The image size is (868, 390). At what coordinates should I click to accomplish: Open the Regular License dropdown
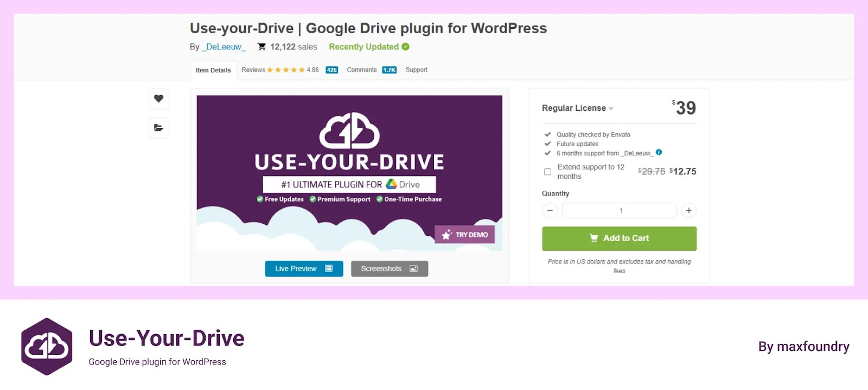578,108
